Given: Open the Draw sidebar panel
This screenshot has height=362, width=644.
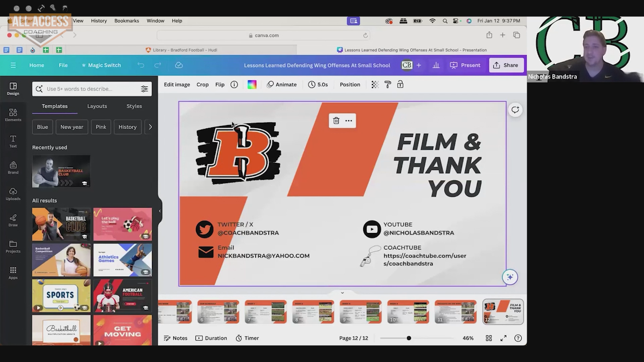Looking at the screenshot, I should (13, 220).
